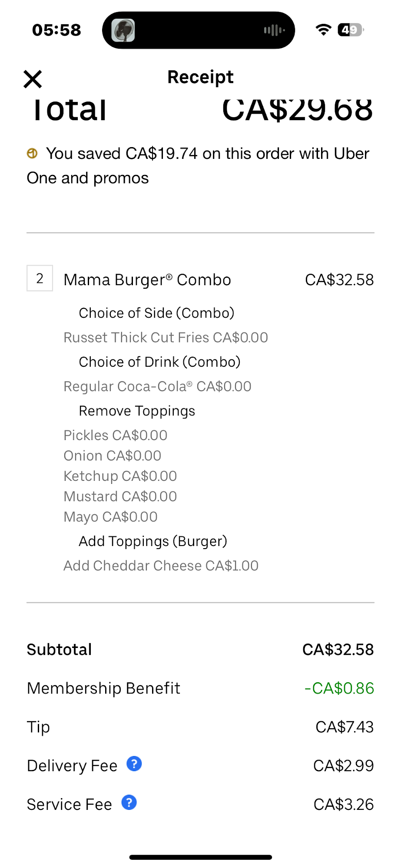This screenshot has width=401, height=868.
Task: Tap the audio waveform indicator in Dynamic Island
Action: pyautogui.click(x=274, y=30)
